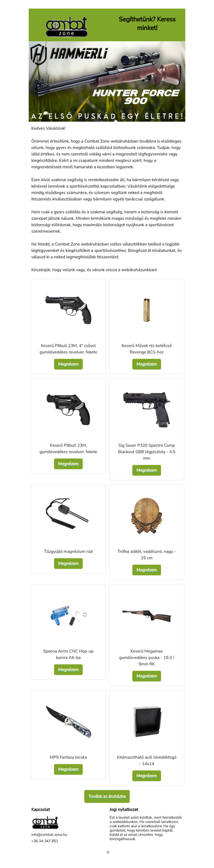Click the Combat Zone logo in header
Image resolution: width=214 pixels, height=868 pixels.
(67, 26)
